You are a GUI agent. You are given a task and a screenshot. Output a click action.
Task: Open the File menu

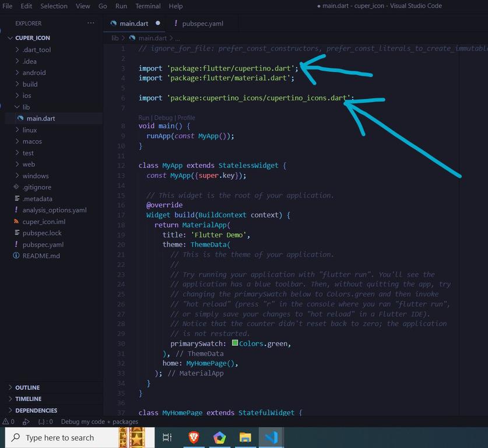click(7, 6)
